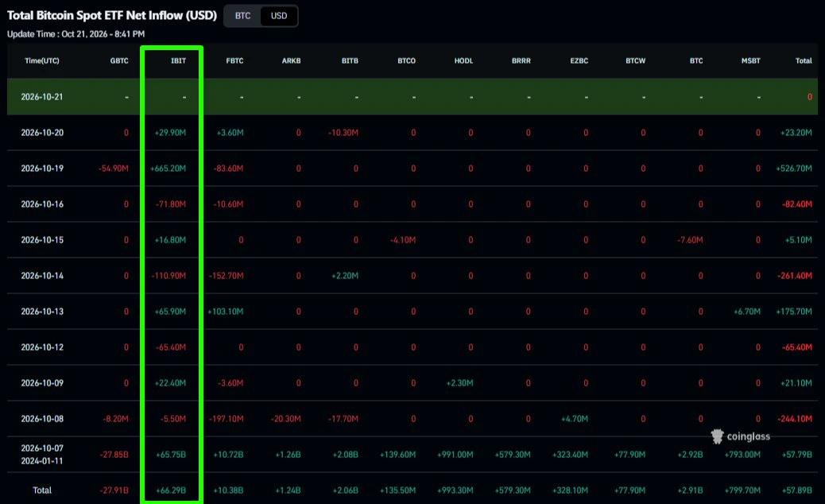
Task: Select the 2026-10-19 date cell
Action: coord(42,169)
